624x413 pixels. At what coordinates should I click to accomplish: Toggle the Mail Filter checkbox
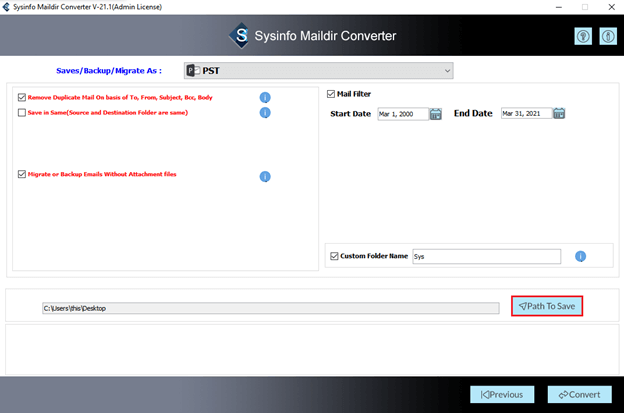point(331,94)
